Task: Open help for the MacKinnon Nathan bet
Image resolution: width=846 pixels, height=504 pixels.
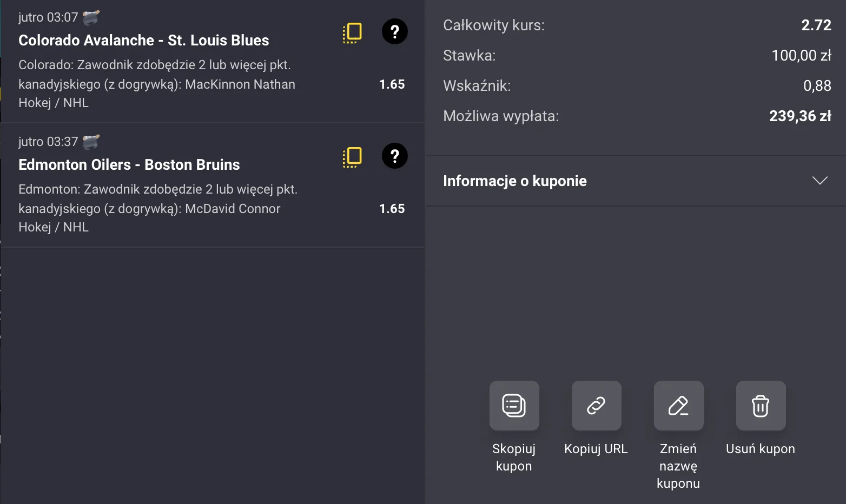Action: pyautogui.click(x=395, y=32)
